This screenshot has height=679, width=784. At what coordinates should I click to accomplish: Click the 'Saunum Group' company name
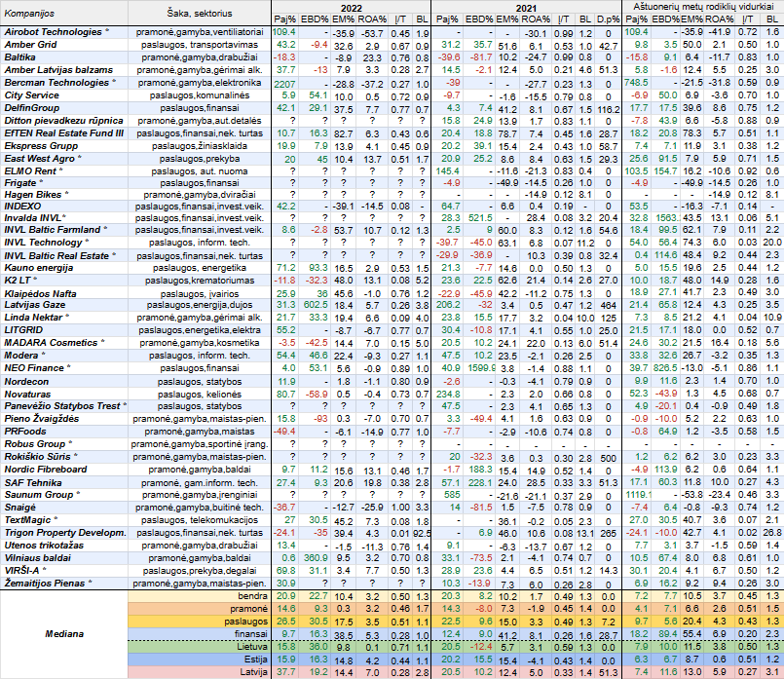64,495
